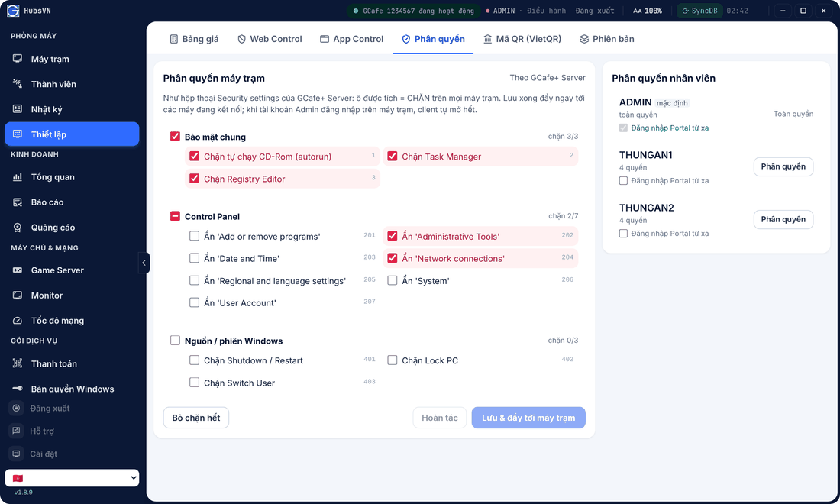Image resolution: width=840 pixels, height=504 pixels.
Task: Click the ADMIN · Điều hành user label
Action: [525, 11]
